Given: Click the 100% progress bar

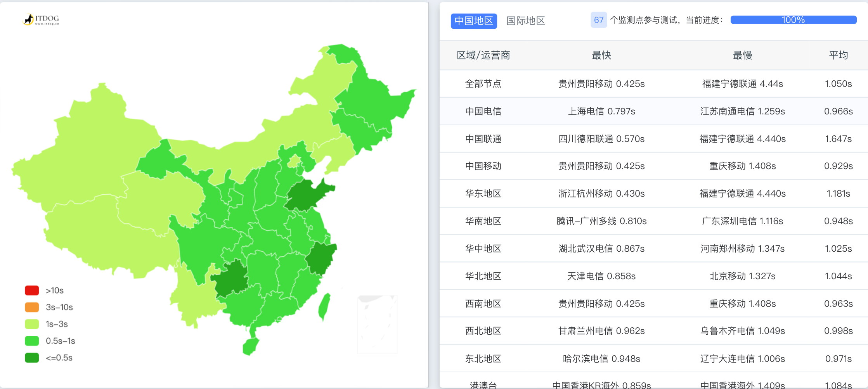Looking at the screenshot, I should click(793, 20).
